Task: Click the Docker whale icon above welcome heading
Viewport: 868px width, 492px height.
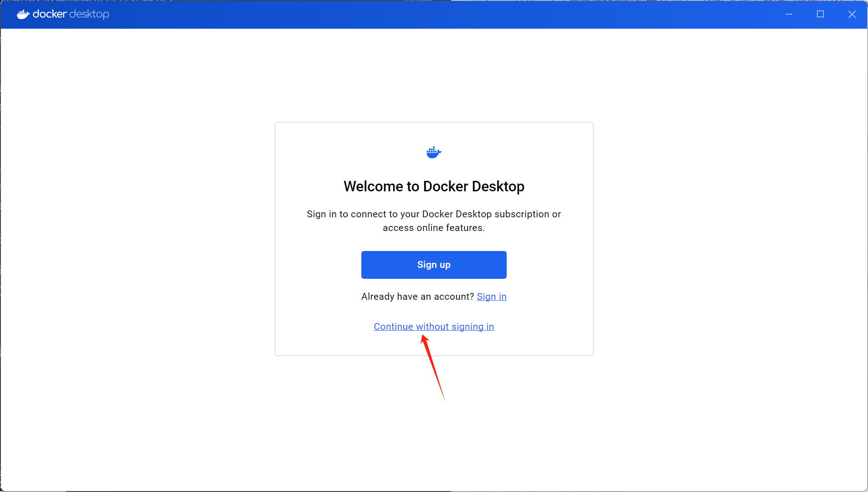Action: 434,152
